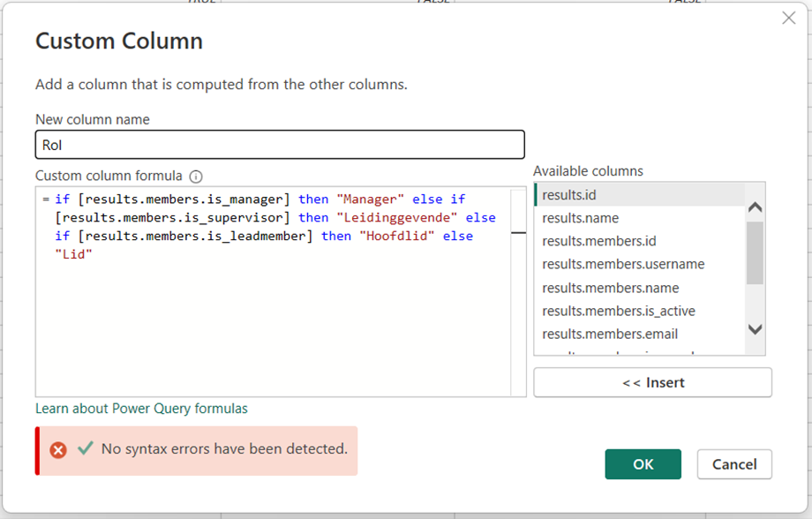Open Learn about Power Query formulas link
The width and height of the screenshot is (812, 519).
(141, 409)
